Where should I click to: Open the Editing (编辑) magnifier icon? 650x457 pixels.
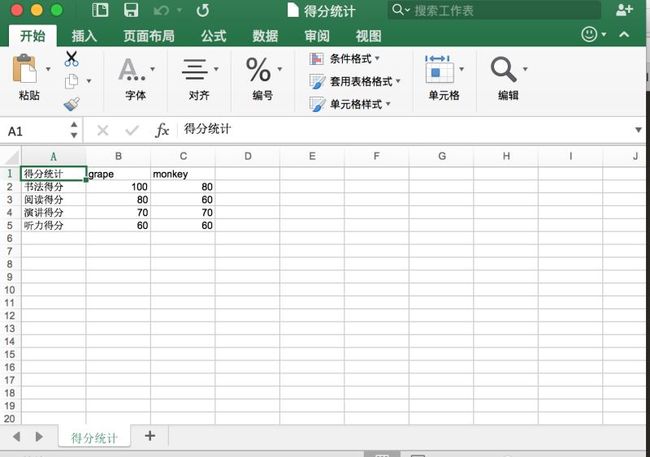point(503,69)
